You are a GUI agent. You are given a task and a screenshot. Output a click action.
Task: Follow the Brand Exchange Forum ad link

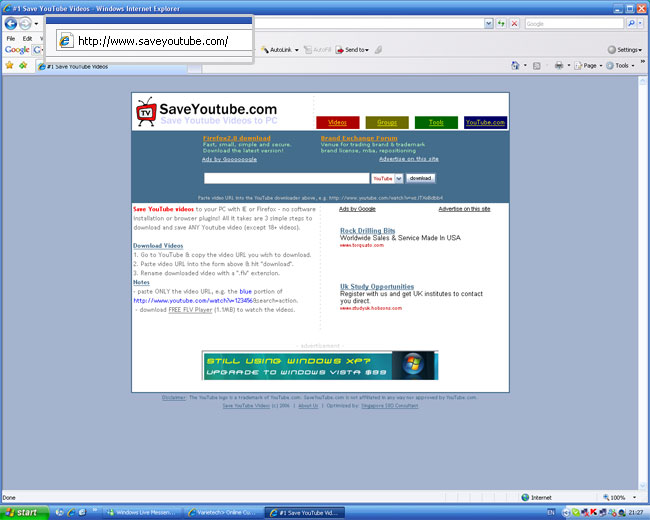click(359, 138)
